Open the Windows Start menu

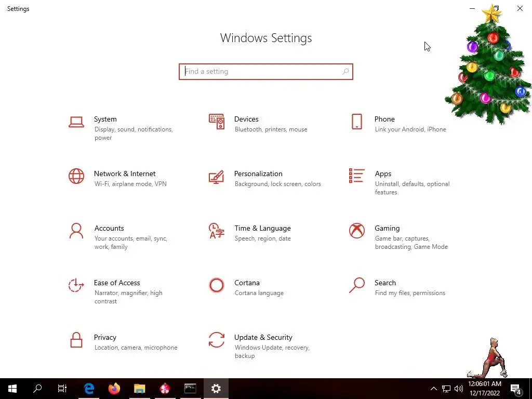[12, 389]
